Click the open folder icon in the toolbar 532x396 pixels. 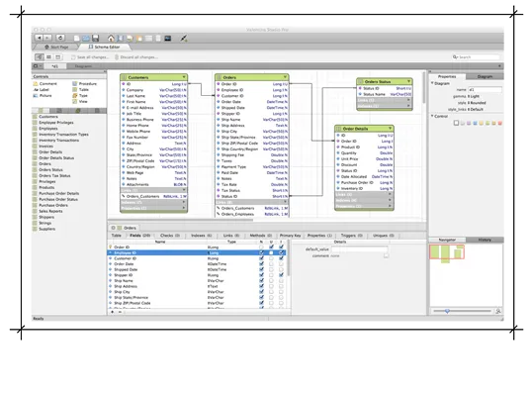[x=86, y=38]
